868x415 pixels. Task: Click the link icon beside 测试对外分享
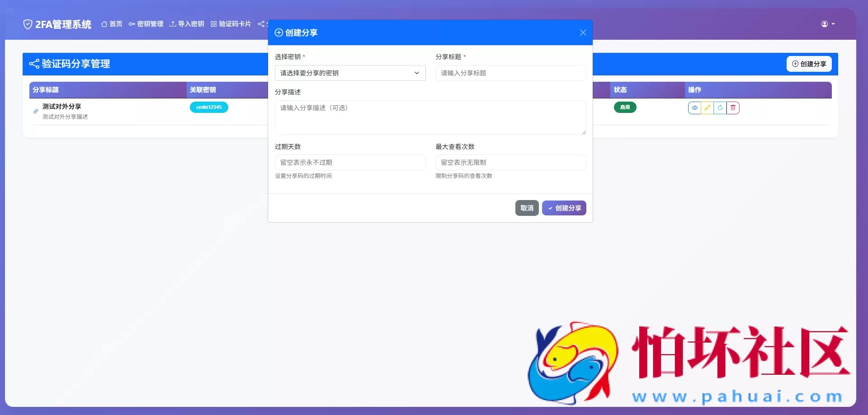click(x=35, y=111)
